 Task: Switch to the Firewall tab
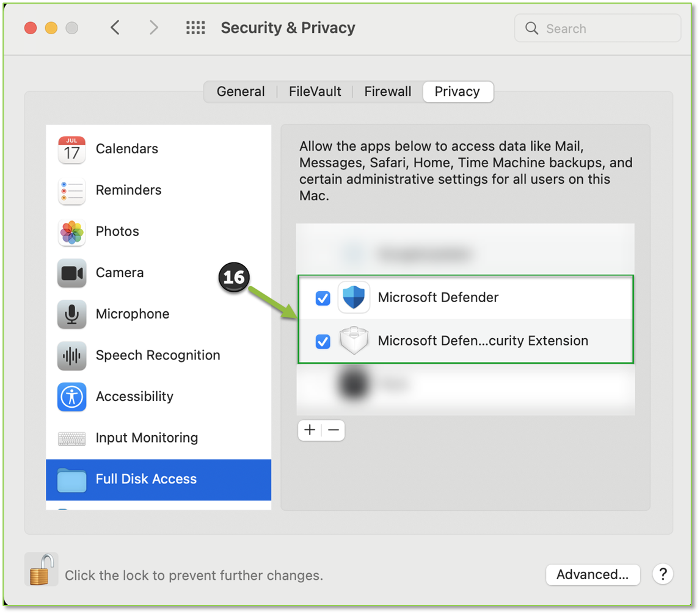pos(388,92)
